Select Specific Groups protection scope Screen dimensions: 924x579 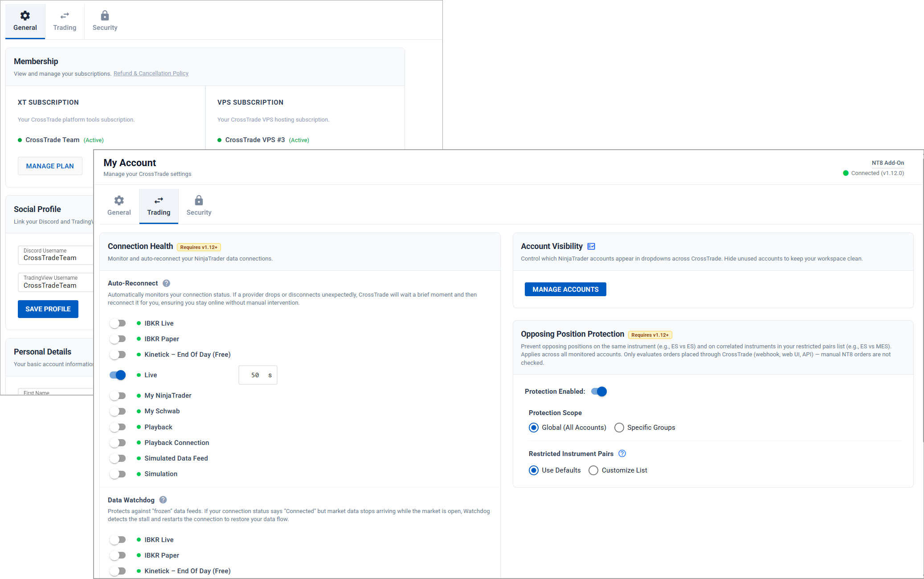pos(619,428)
